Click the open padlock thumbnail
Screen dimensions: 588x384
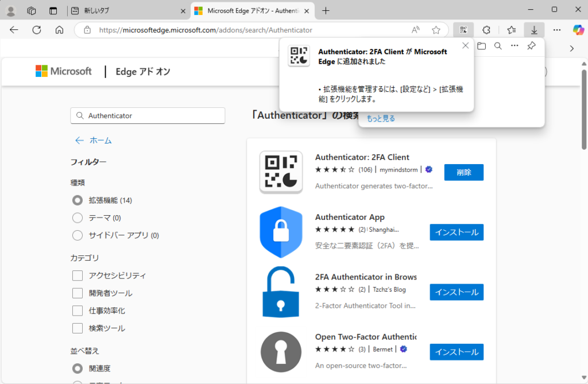click(281, 292)
